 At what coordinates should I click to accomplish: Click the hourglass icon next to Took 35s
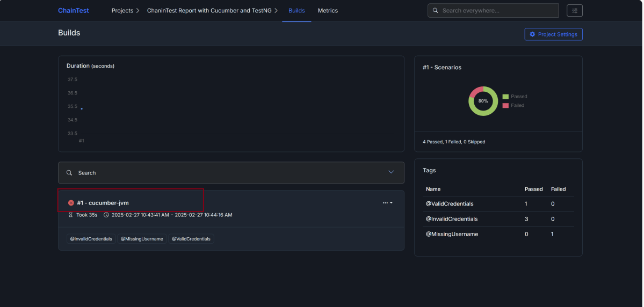point(70,215)
